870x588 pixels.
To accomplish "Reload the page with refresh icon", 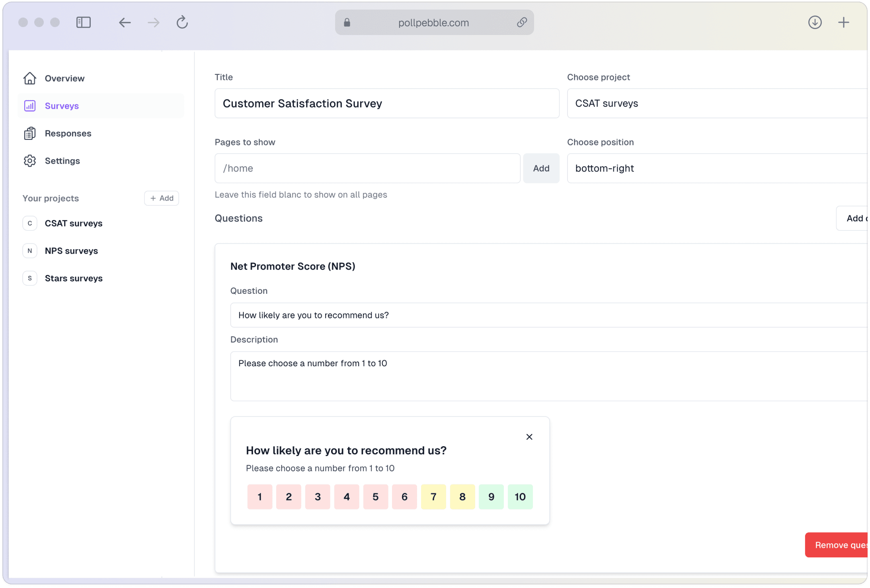I will (182, 22).
